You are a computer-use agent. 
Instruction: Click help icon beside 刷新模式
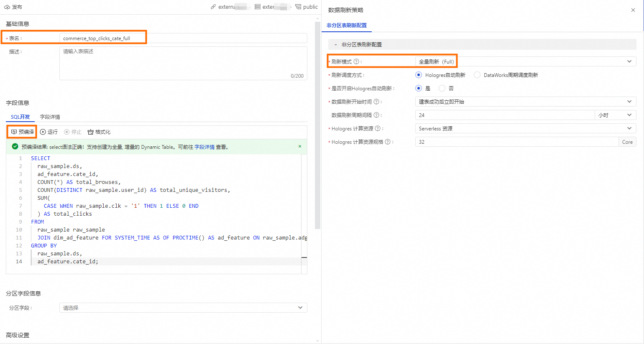point(356,61)
